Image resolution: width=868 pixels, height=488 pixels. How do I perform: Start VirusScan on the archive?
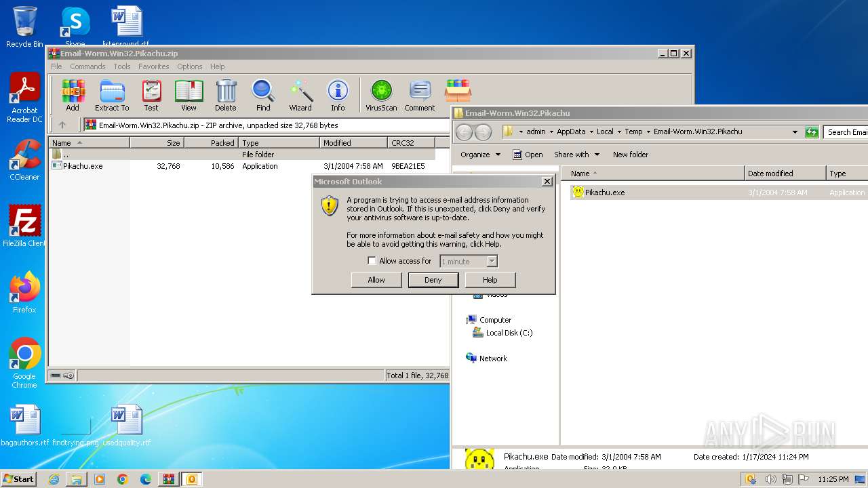381,95
